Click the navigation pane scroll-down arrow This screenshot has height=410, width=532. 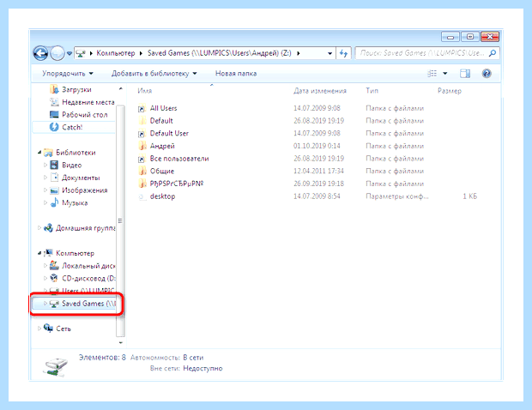pos(120,343)
